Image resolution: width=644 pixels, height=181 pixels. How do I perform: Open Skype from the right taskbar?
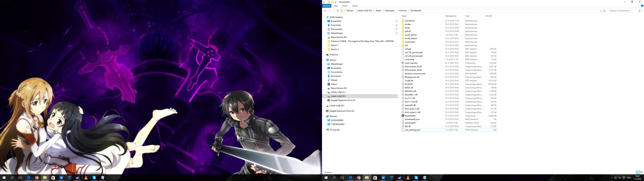point(416,178)
